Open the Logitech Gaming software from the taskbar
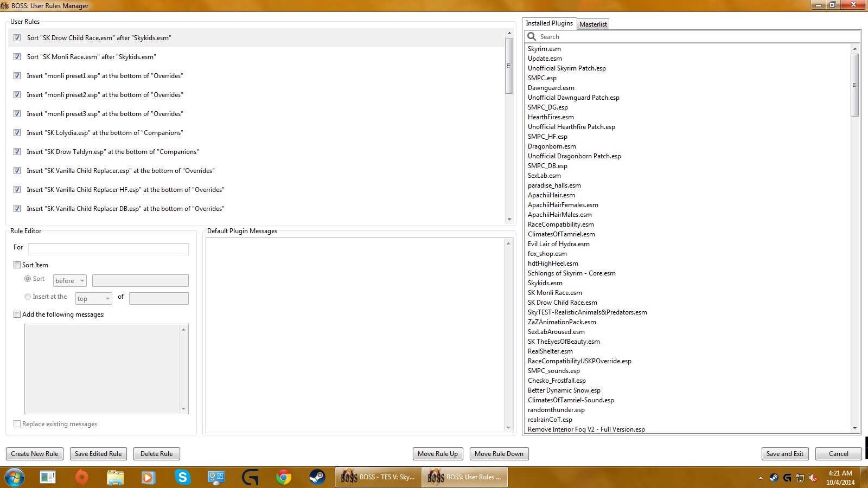 (x=250, y=478)
